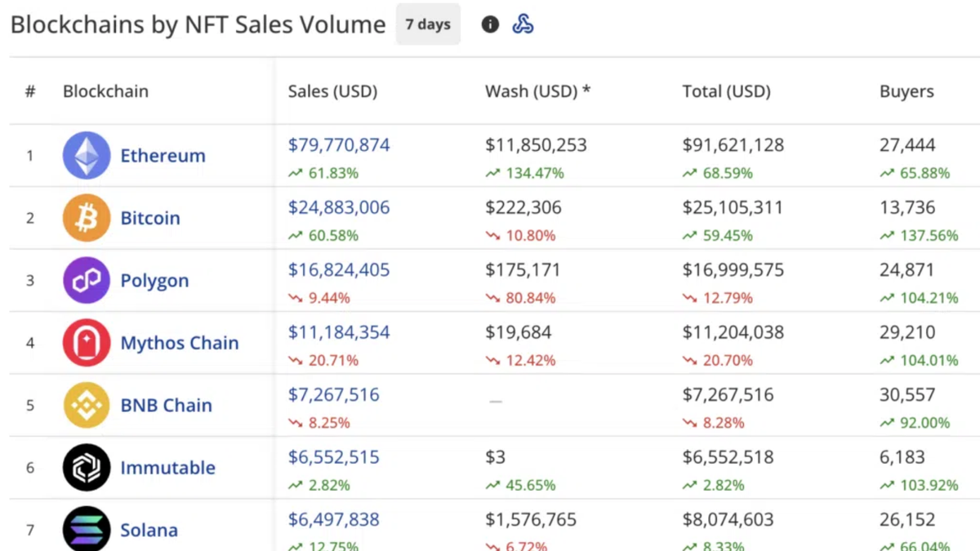Click Mythos Chain sales value $11,184,354

pyautogui.click(x=339, y=332)
